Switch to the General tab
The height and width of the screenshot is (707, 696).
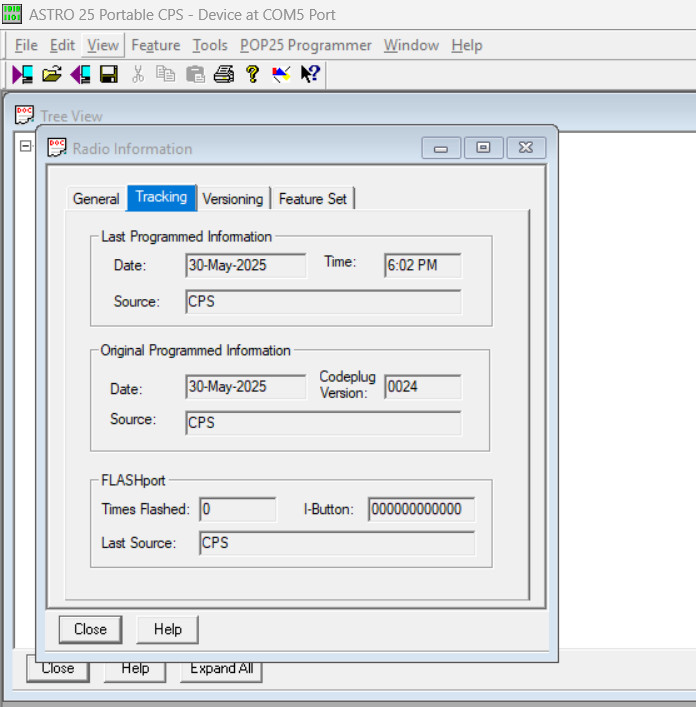(96, 199)
